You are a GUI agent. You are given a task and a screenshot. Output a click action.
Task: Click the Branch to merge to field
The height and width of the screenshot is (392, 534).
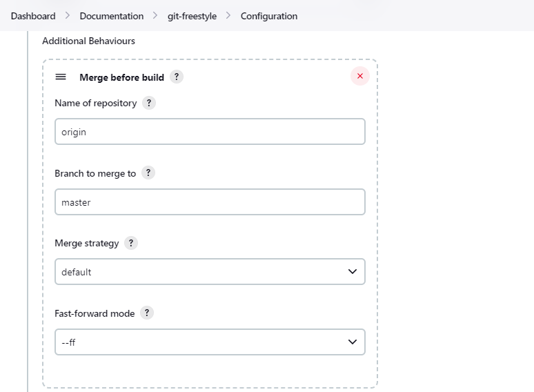pyautogui.click(x=210, y=202)
